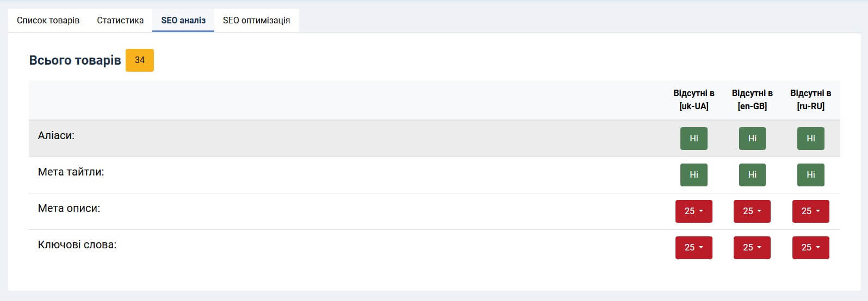
Task: Open the Список товарів tab
Action: tap(48, 20)
